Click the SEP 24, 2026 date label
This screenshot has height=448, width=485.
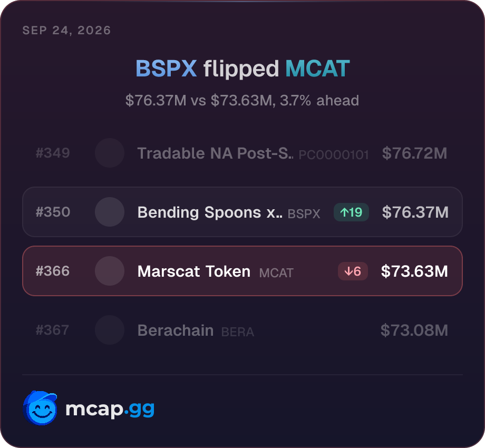point(66,30)
